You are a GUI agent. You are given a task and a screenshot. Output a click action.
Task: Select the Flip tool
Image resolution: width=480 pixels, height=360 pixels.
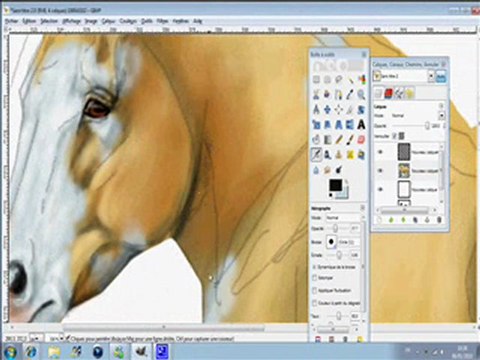coord(350,125)
